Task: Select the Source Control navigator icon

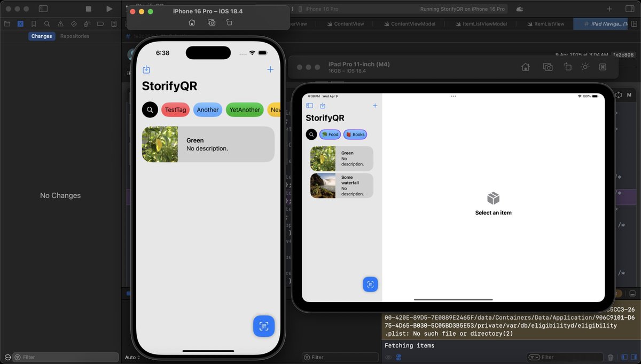Action: [x=20, y=24]
